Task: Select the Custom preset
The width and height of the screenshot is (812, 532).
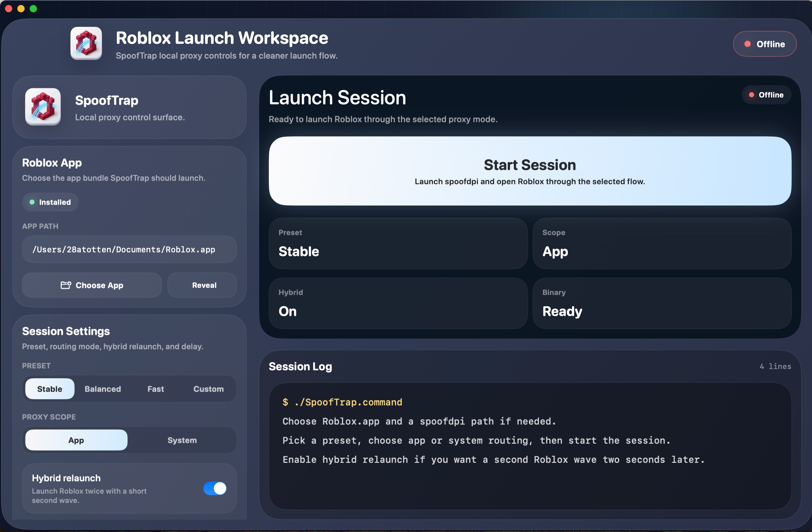Action: coord(208,389)
